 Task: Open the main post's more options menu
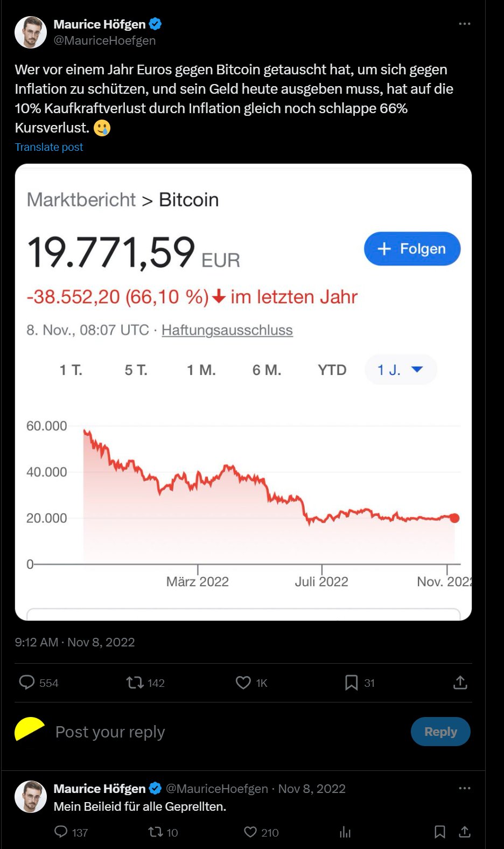point(464,24)
